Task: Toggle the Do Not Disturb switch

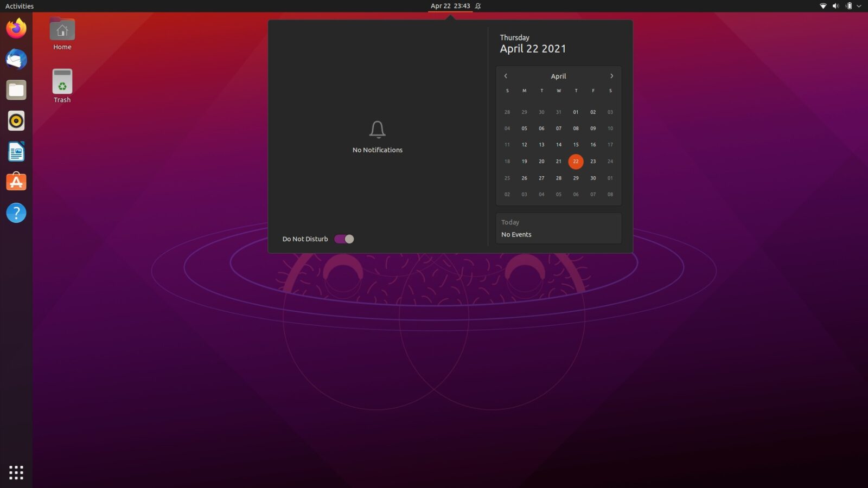Action: click(344, 239)
